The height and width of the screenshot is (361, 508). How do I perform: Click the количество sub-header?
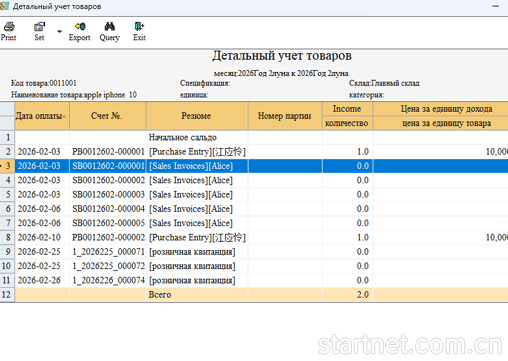pos(347,123)
